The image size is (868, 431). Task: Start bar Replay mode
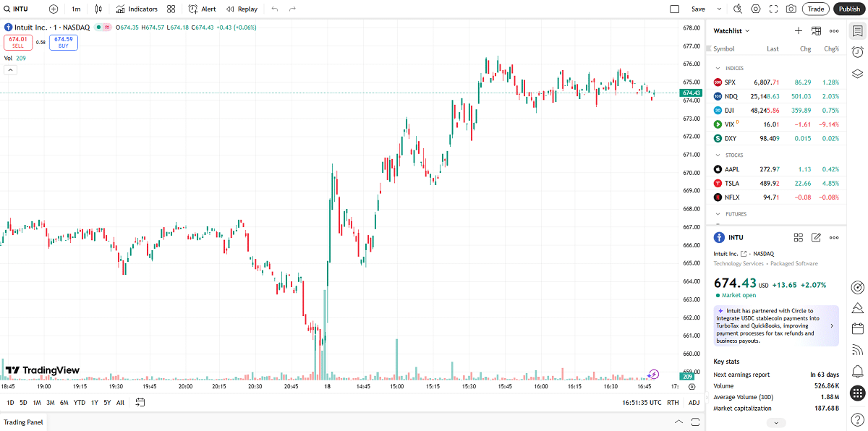(241, 9)
